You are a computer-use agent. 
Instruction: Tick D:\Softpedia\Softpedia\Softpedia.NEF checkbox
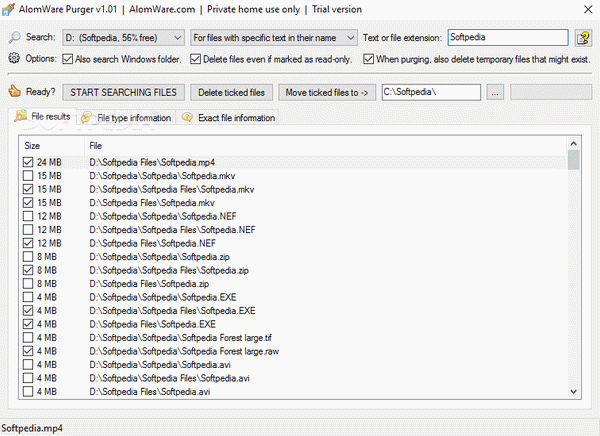click(x=28, y=216)
